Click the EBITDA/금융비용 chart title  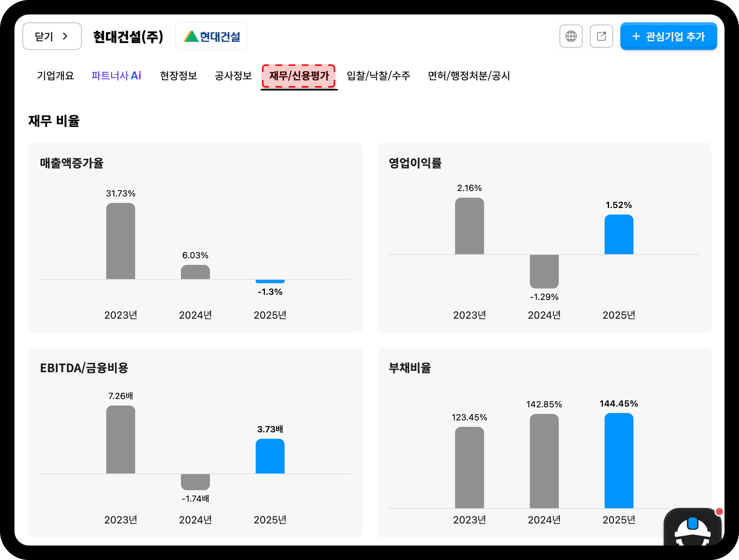84,368
